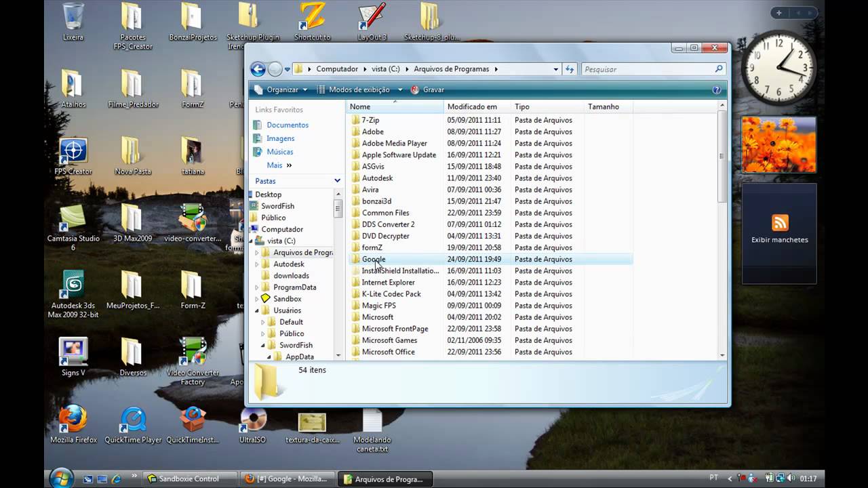Open the Pacotes FPS_Creator desktop folder

click(x=133, y=26)
